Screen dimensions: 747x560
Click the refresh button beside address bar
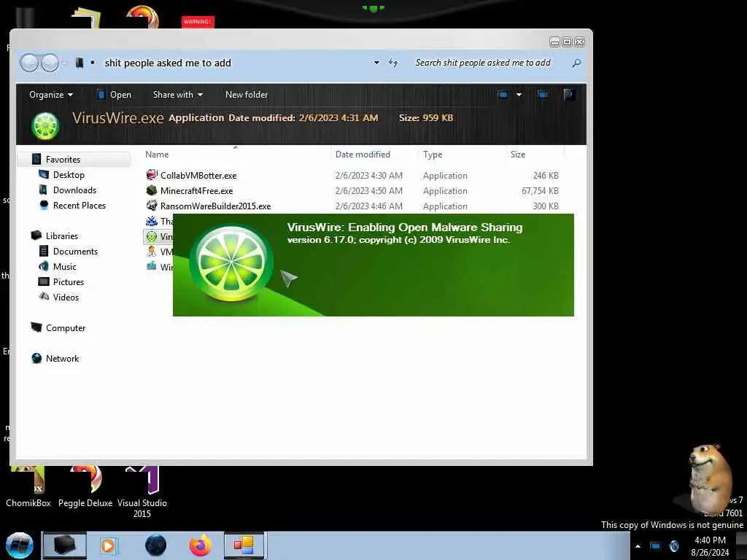point(393,63)
